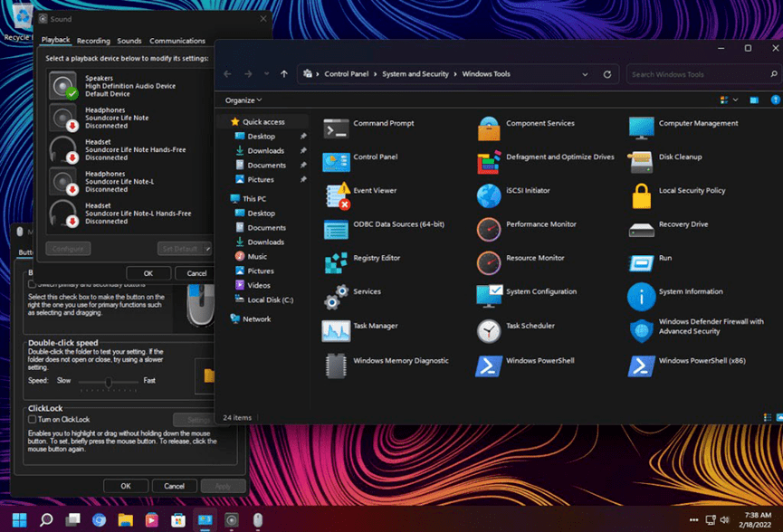
Task: Open the Services gear icon
Action: click(337, 297)
